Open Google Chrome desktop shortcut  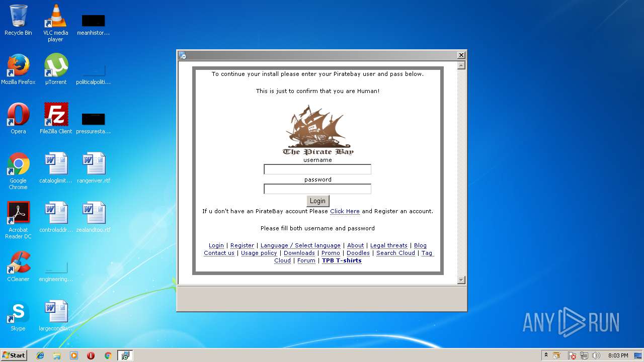pos(18,171)
